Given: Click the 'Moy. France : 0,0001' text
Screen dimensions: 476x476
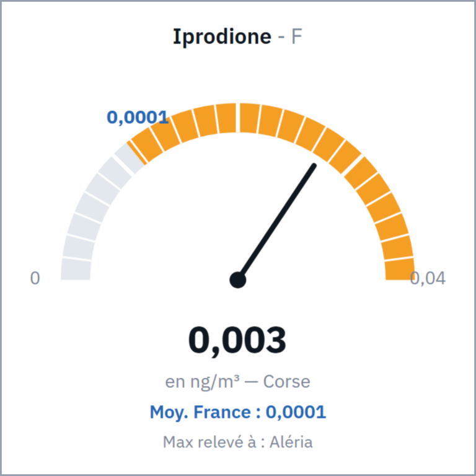Looking at the screenshot, I should coord(238,413).
